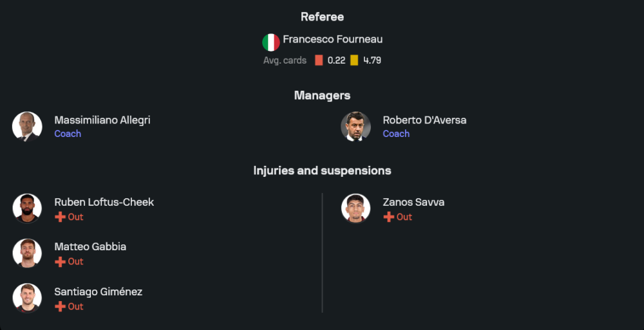Viewport: 644px width, 330px height.
Task: Click the Coach label under Massimiliano Allegri
Action: point(68,134)
